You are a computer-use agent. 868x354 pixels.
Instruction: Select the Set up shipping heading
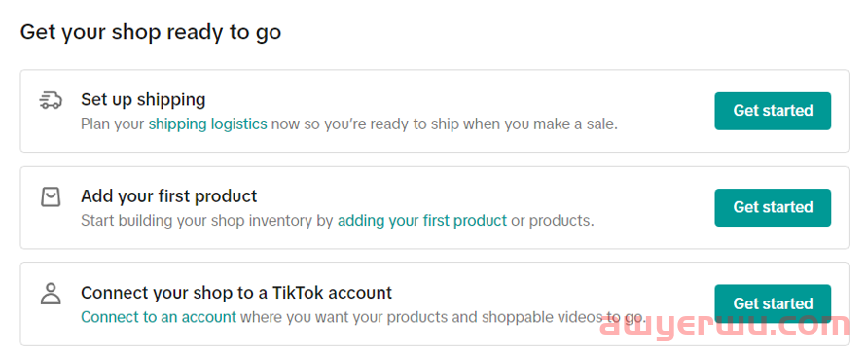point(143,99)
